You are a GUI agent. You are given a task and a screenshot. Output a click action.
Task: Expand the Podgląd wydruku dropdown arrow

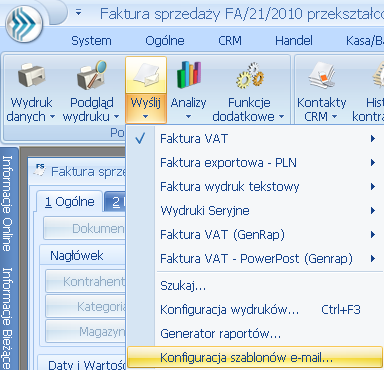(x=116, y=117)
